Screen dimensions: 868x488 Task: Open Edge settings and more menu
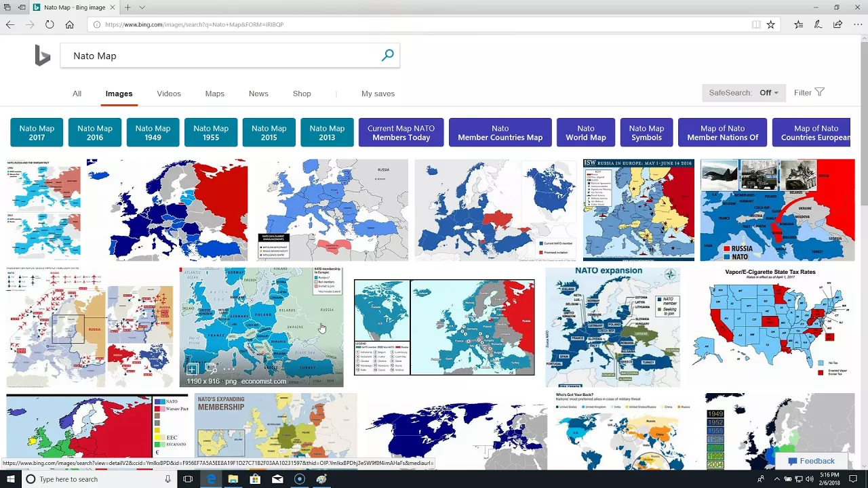click(858, 24)
